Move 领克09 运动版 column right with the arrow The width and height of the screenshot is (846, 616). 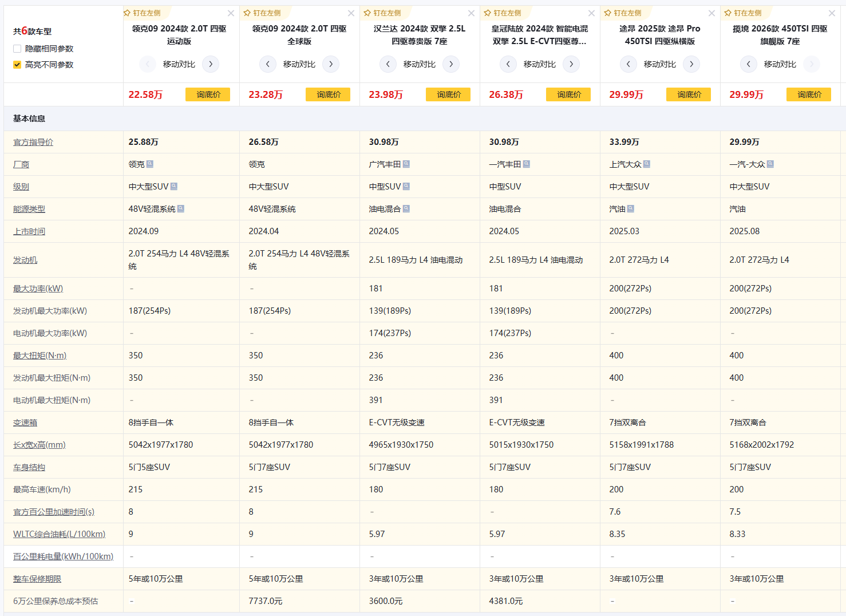click(211, 64)
